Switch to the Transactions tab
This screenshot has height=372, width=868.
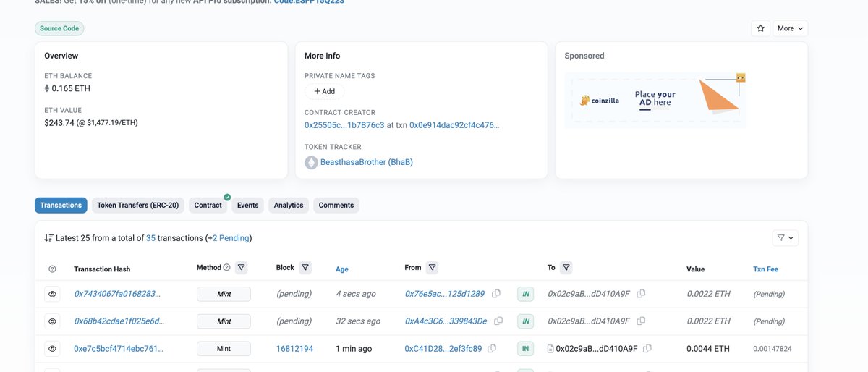[x=61, y=206]
